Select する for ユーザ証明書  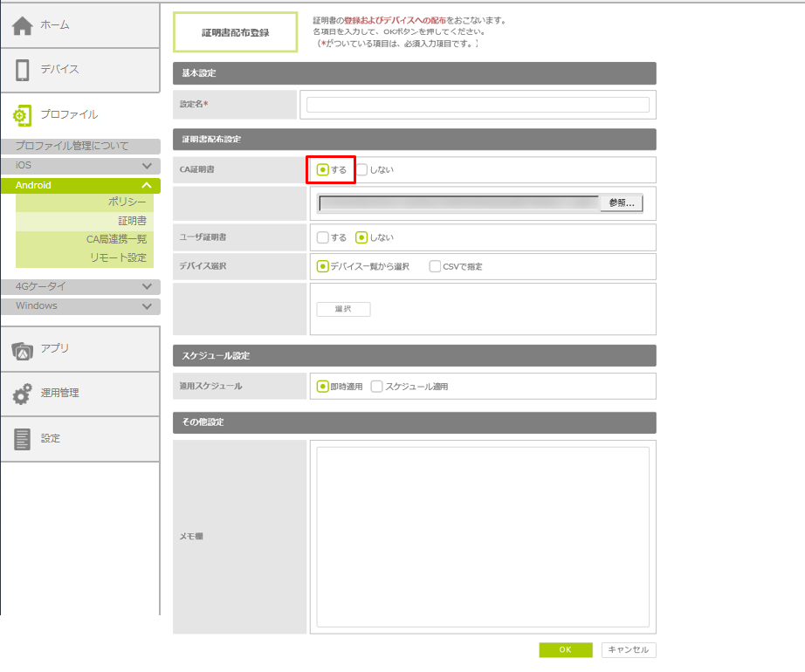click(323, 237)
